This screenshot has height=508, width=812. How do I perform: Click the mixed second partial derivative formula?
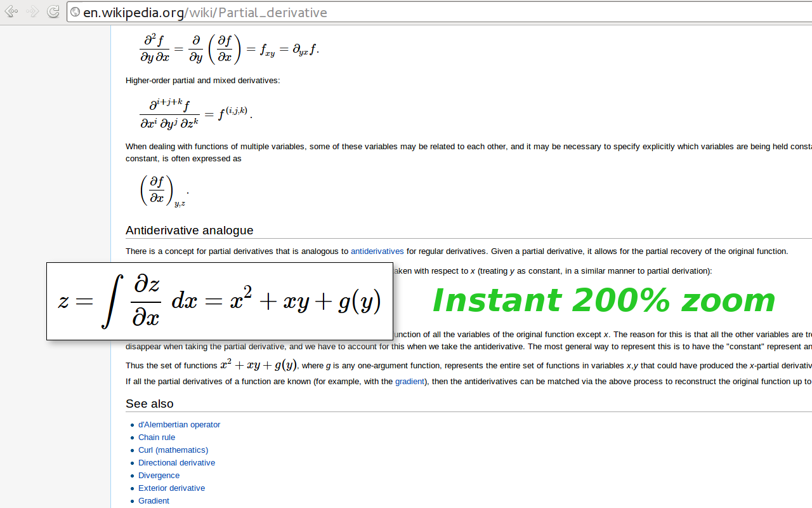coord(229,49)
